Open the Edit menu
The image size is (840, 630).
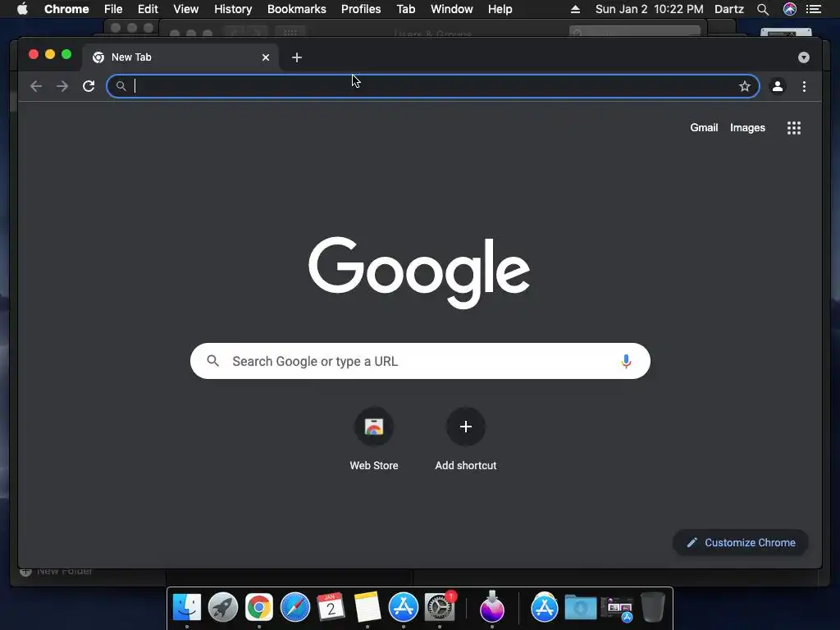(148, 9)
